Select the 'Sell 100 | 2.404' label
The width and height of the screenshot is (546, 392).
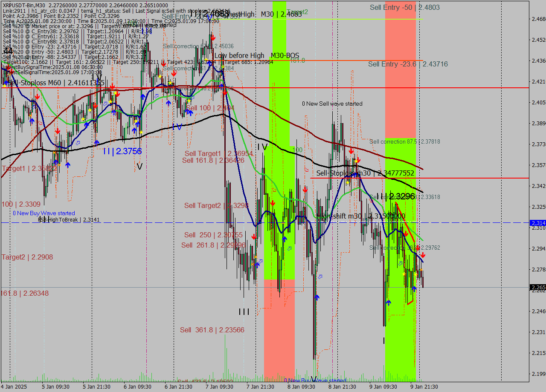pos(210,108)
